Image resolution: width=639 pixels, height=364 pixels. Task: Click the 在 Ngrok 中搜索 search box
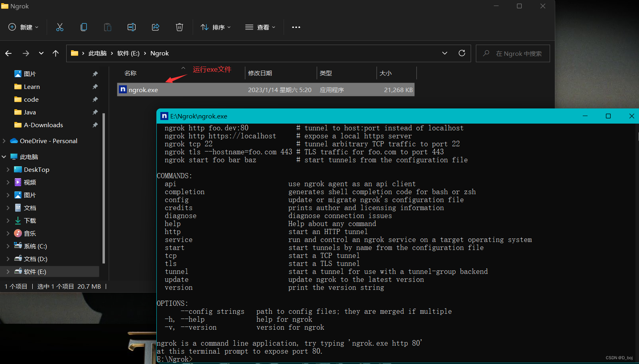click(513, 53)
